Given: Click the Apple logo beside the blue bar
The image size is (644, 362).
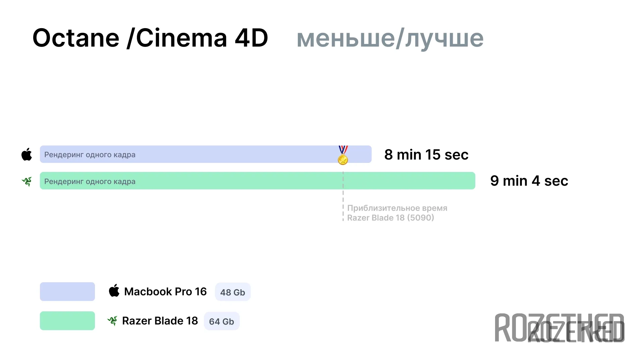Looking at the screenshot, I should pos(27,154).
